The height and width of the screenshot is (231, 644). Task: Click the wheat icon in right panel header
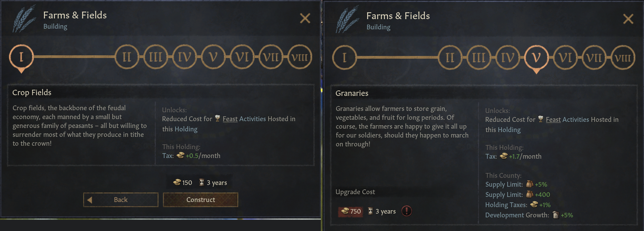point(347,20)
